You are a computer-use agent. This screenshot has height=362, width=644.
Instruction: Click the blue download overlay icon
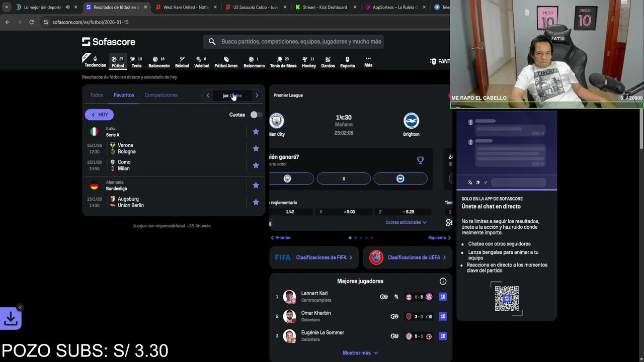tap(11, 319)
